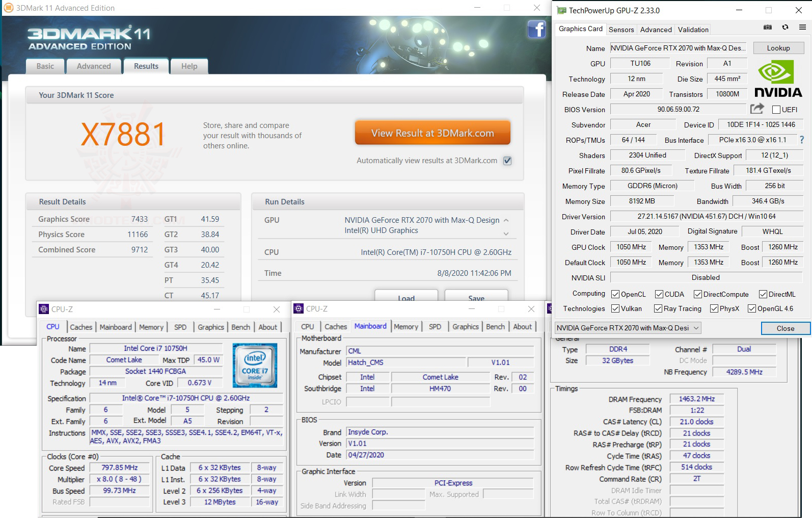
Task: Click the CPU-Z CPU window title icon
Action: click(x=44, y=309)
